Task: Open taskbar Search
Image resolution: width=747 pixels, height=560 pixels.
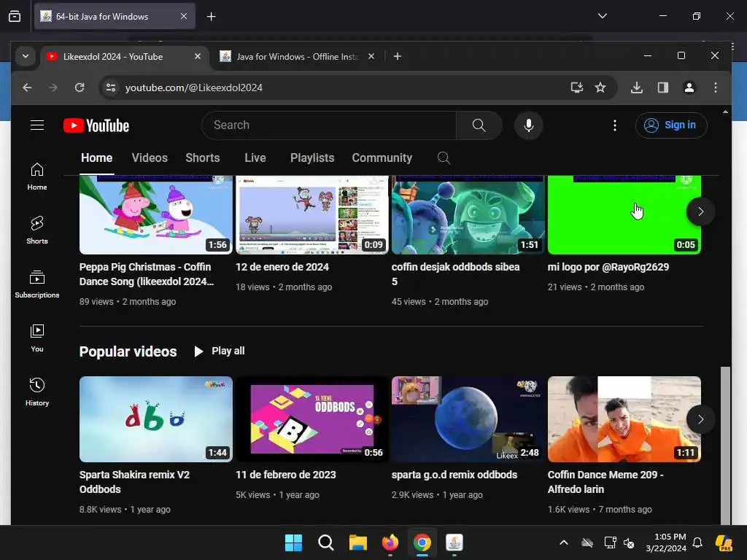Action: (x=326, y=542)
